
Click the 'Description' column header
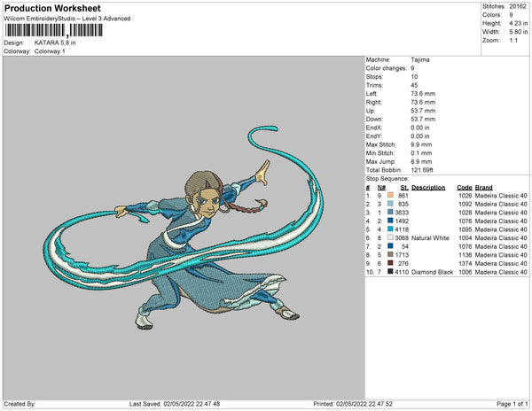click(428, 188)
